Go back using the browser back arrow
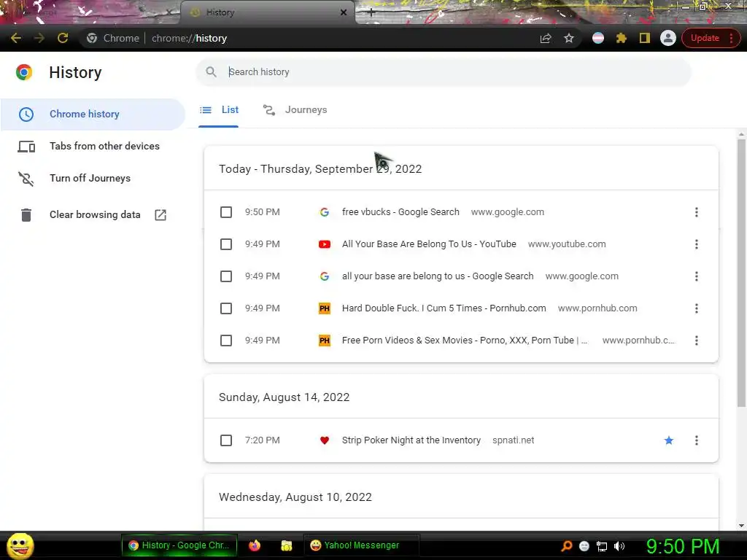 (x=16, y=38)
